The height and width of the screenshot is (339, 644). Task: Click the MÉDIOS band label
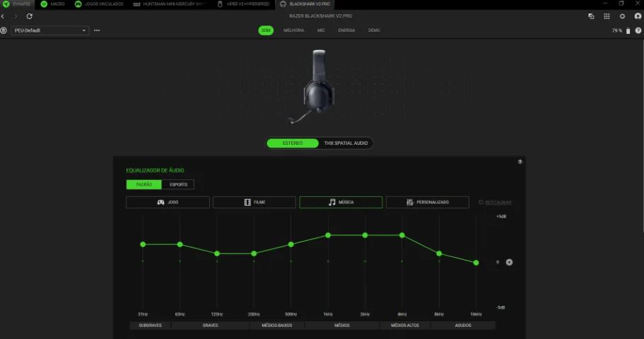click(x=341, y=326)
